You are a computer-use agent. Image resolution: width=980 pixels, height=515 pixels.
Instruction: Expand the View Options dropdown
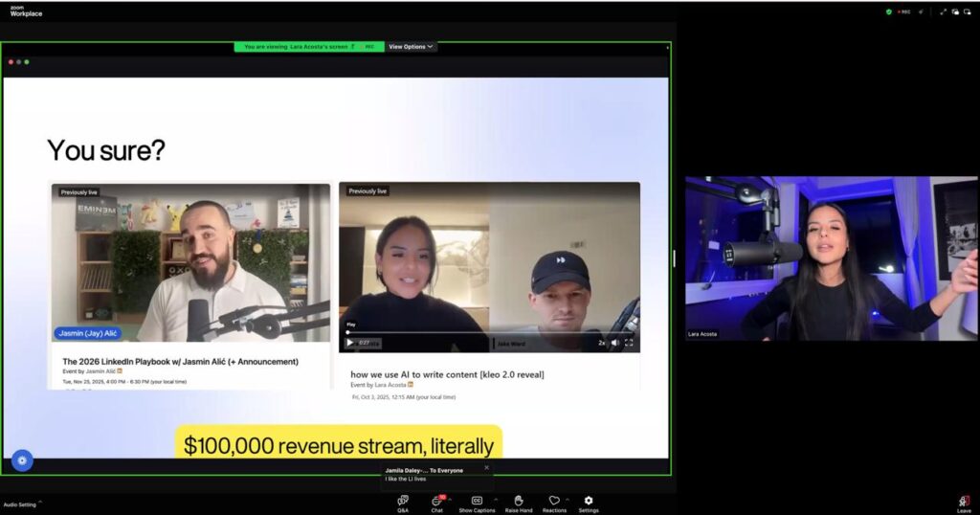[411, 46]
